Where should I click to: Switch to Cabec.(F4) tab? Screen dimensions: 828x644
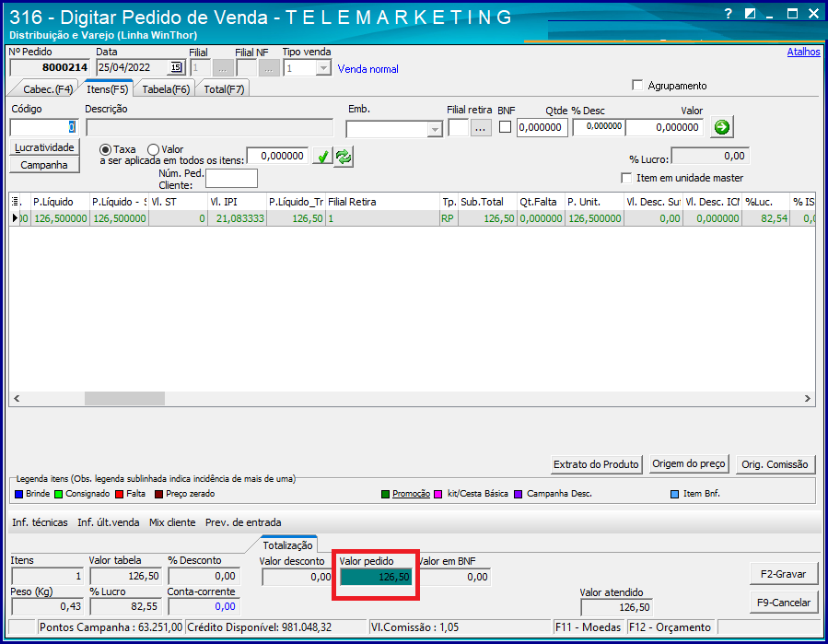coord(46,89)
